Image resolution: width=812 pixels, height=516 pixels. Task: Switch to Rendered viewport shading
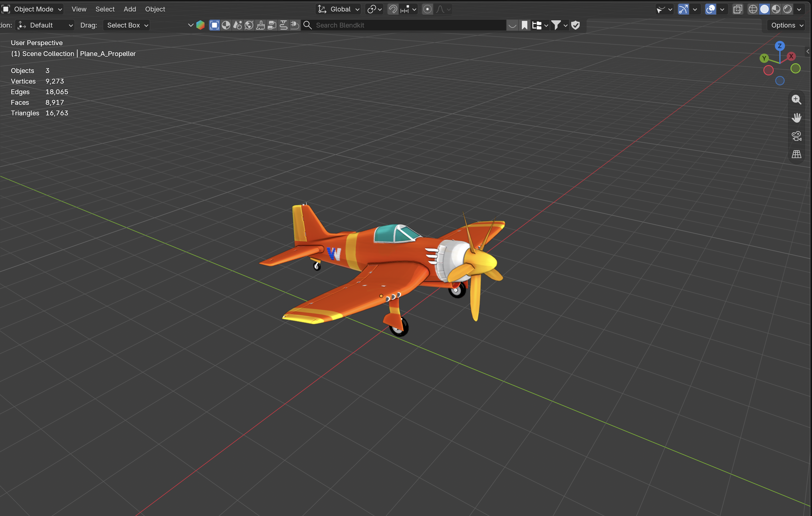(787, 9)
